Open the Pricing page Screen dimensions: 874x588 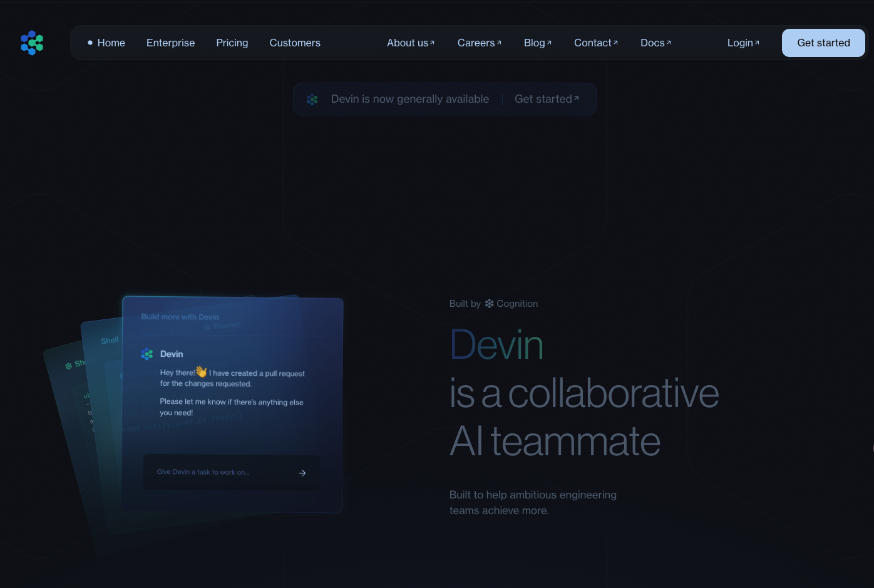(x=232, y=43)
